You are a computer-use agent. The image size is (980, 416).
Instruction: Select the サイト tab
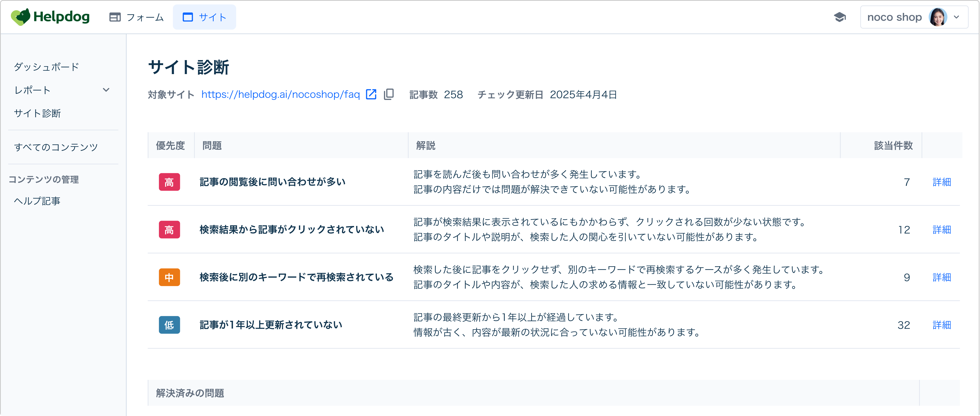204,17
